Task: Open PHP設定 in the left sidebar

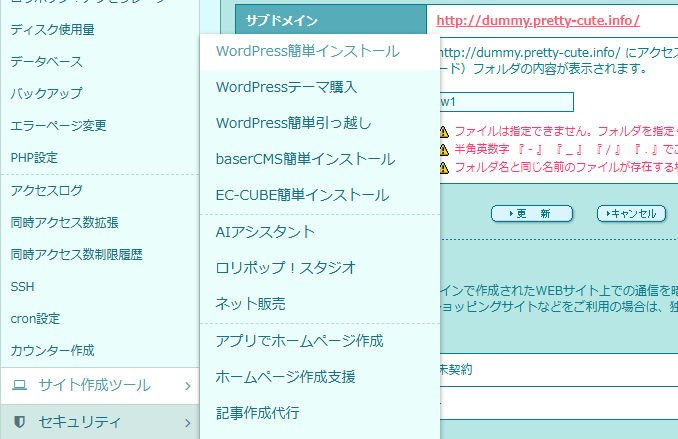Action: pos(34,157)
